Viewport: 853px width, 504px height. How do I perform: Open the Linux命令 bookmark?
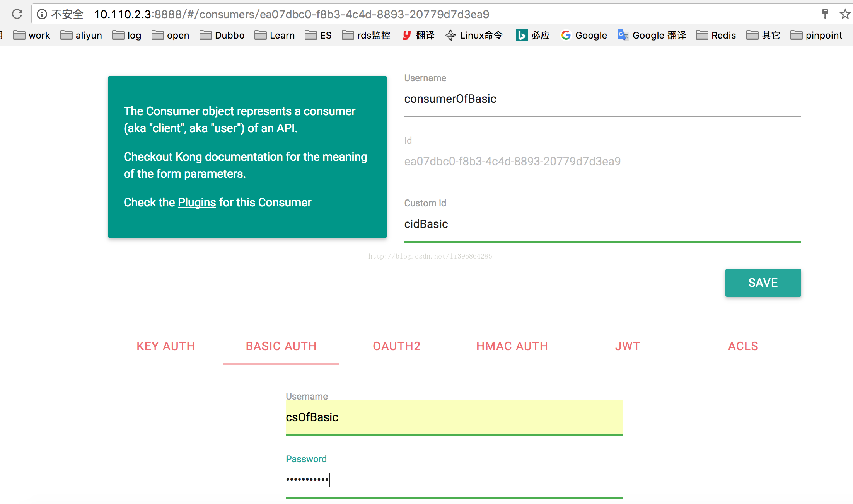tap(474, 35)
